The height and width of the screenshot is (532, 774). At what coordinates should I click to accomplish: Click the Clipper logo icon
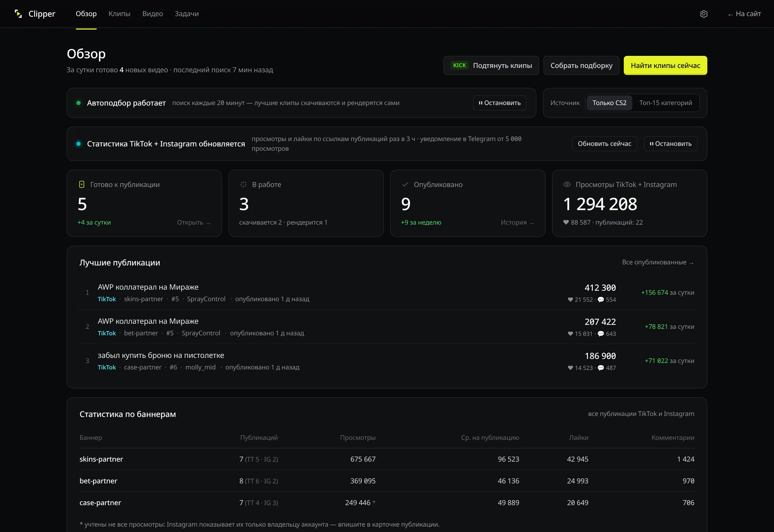(18, 14)
